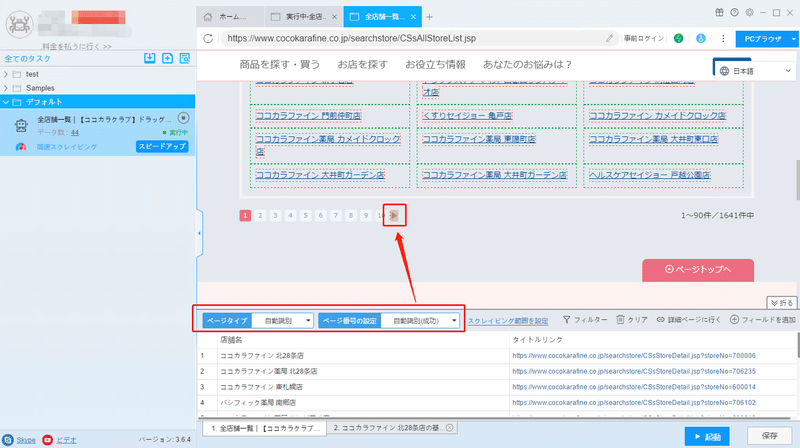Close the 全店舗一覧 tab
Image resolution: width=800 pixels, height=448 pixels.
pyautogui.click(x=413, y=17)
